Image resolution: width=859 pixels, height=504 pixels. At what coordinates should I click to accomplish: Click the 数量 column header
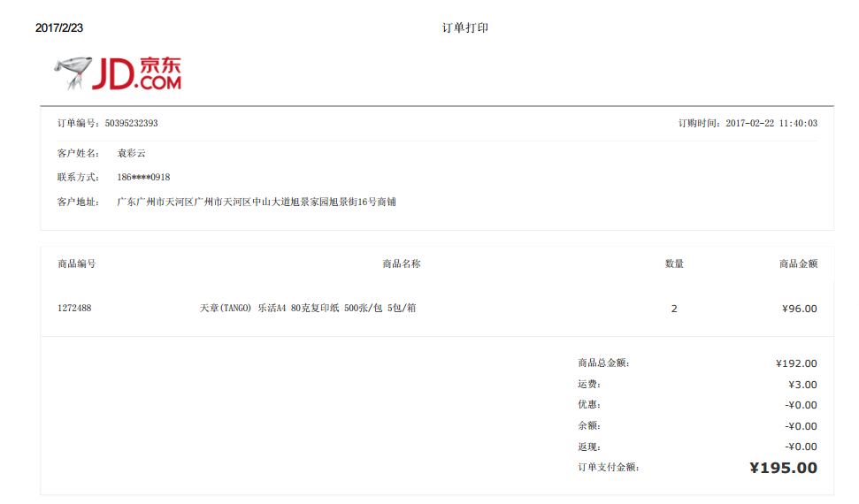[674, 263]
